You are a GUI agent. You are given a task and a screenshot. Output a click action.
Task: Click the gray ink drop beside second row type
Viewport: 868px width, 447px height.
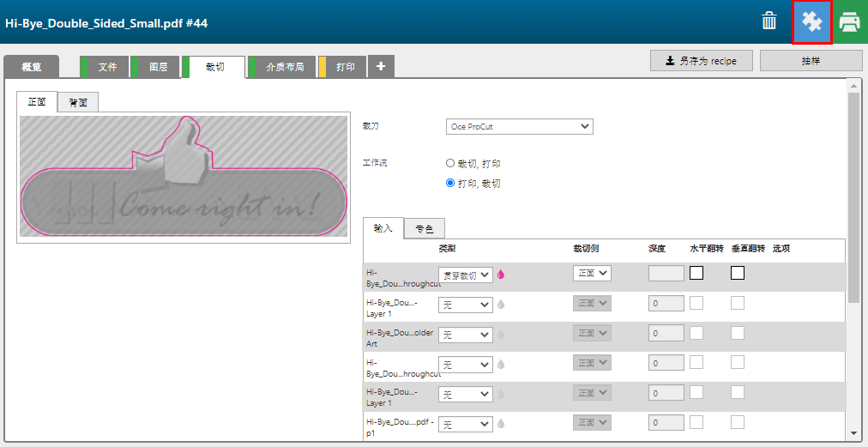coord(501,305)
